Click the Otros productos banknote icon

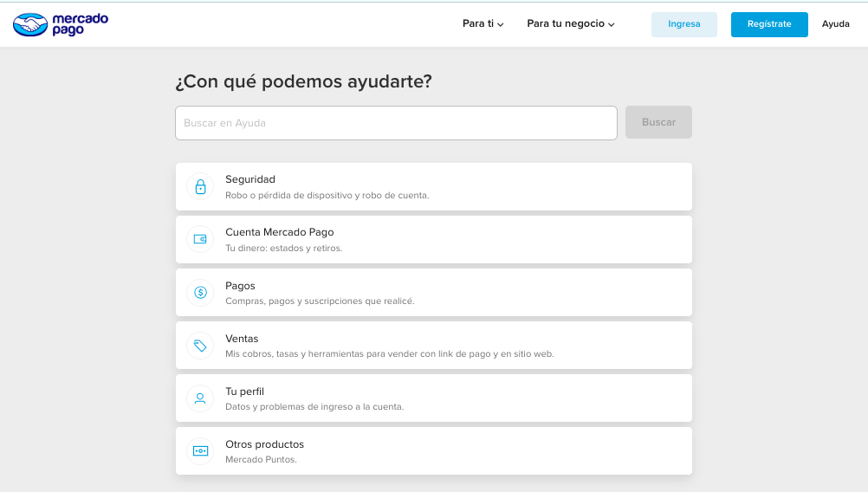pos(200,451)
